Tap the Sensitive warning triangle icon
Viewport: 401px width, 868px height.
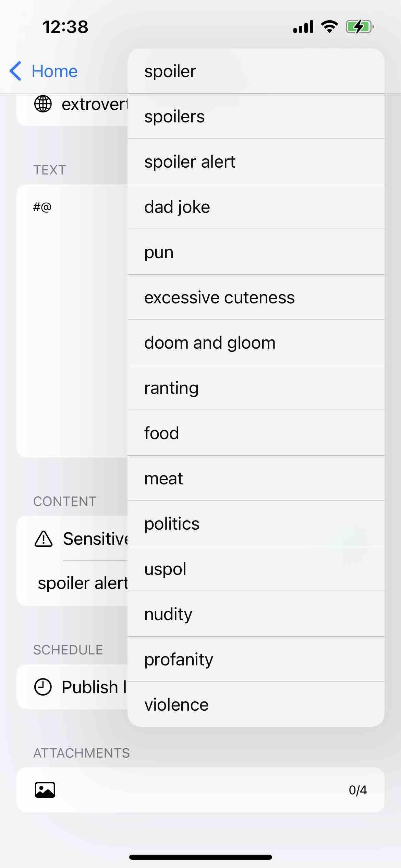(x=44, y=539)
